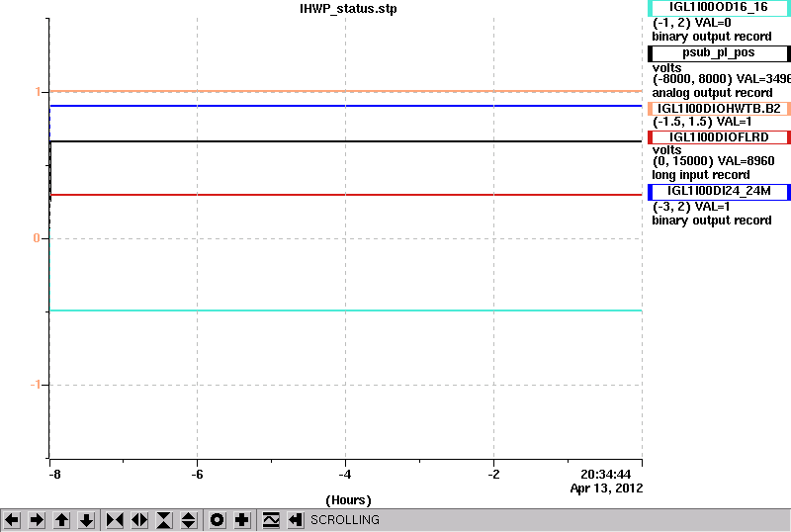Select the psub_pl_pos curve legend
This screenshot has width=791, height=532.
pos(719,53)
